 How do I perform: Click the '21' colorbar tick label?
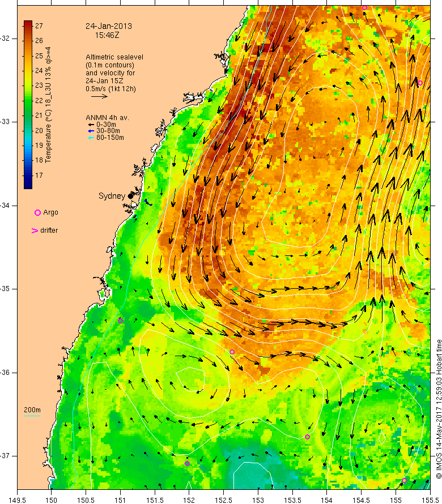click(x=39, y=116)
